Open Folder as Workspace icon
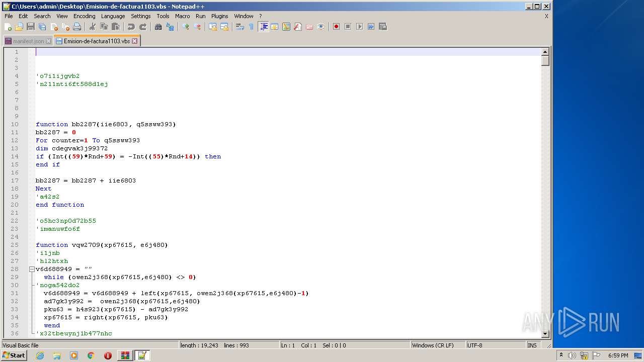This screenshot has width=644, height=362. click(309, 27)
